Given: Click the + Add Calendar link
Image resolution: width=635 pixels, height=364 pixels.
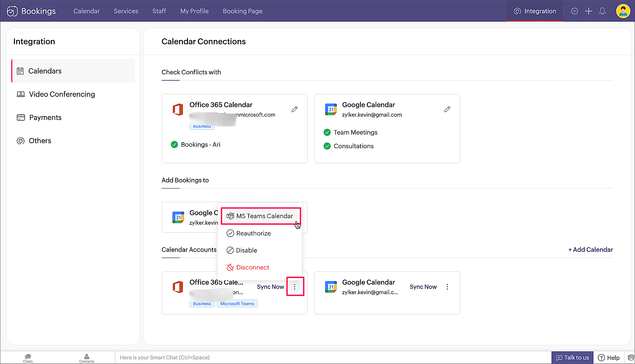Looking at the screenshot, I should tap(591, 250).
